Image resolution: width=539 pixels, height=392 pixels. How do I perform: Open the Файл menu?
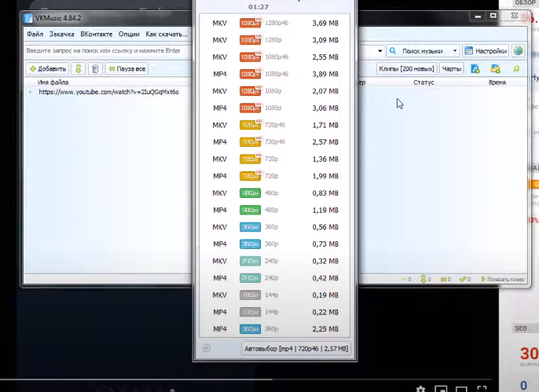pos(35,34)
